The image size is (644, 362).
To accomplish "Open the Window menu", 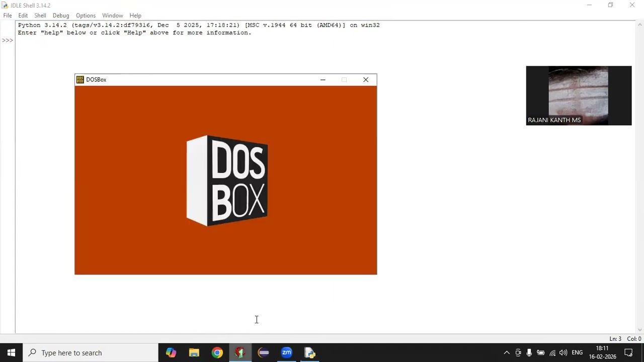I will pyautogui.click(x=113, y=16).
